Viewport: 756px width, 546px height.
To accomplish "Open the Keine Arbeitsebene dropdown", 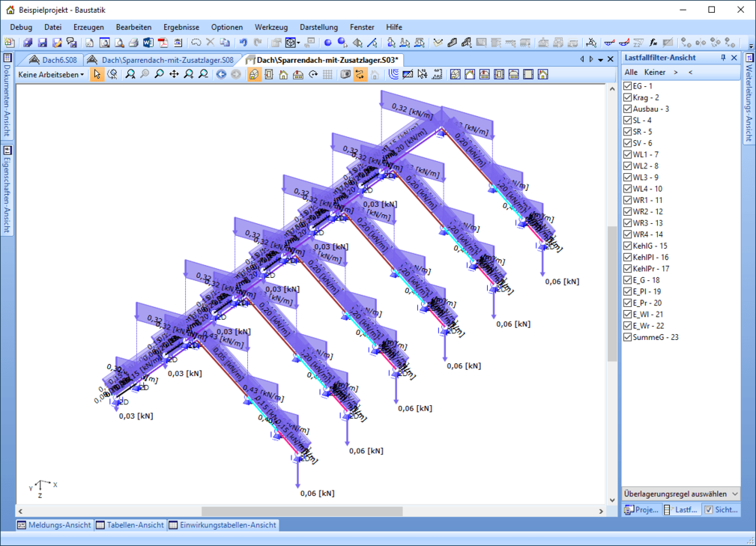I will (x=51, y=74).
